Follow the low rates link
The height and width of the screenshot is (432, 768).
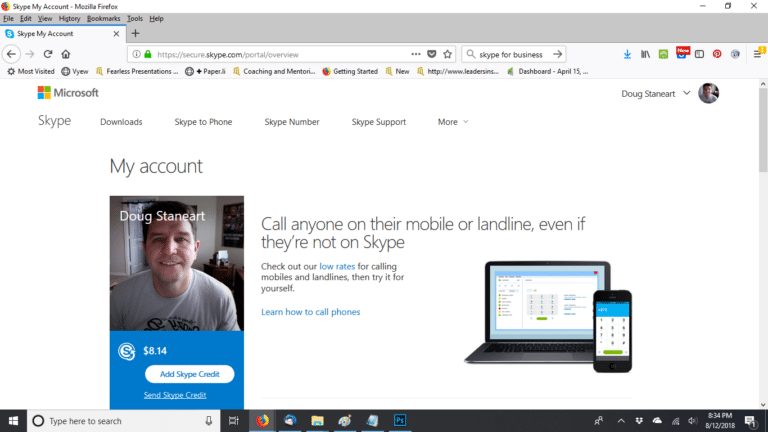pos(337,266)
